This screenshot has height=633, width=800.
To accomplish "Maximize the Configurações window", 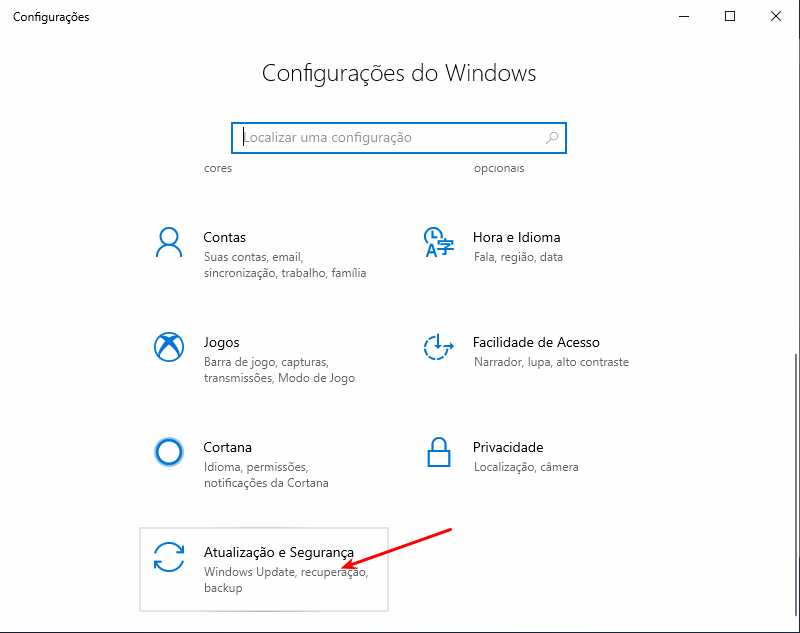I will tap(730, 16).
